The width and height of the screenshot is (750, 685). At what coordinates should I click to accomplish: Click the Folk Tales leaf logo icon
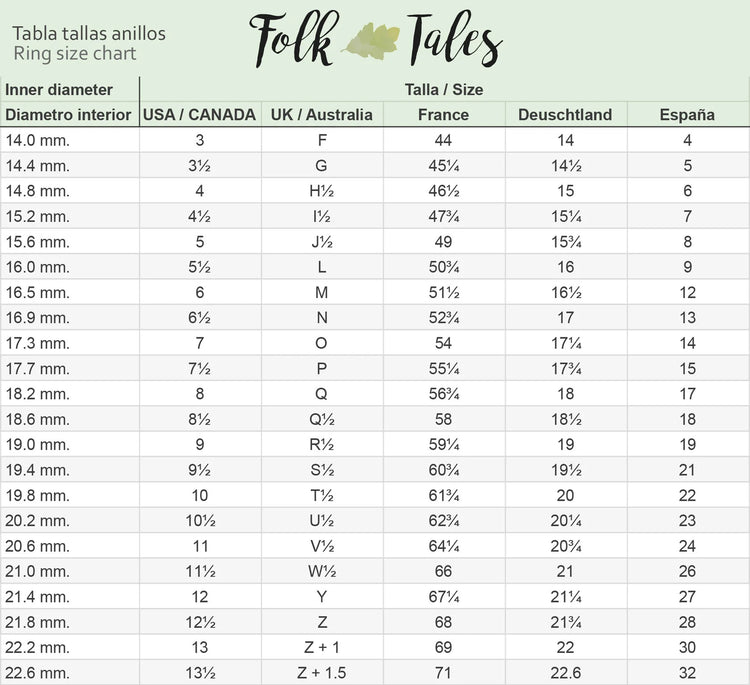371,40
